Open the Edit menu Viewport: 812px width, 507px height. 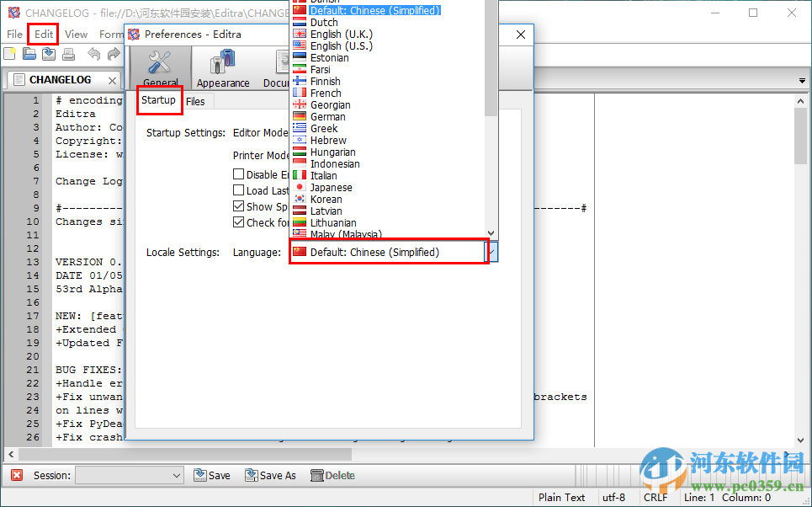pyautogui.click(x=44, y=35)
